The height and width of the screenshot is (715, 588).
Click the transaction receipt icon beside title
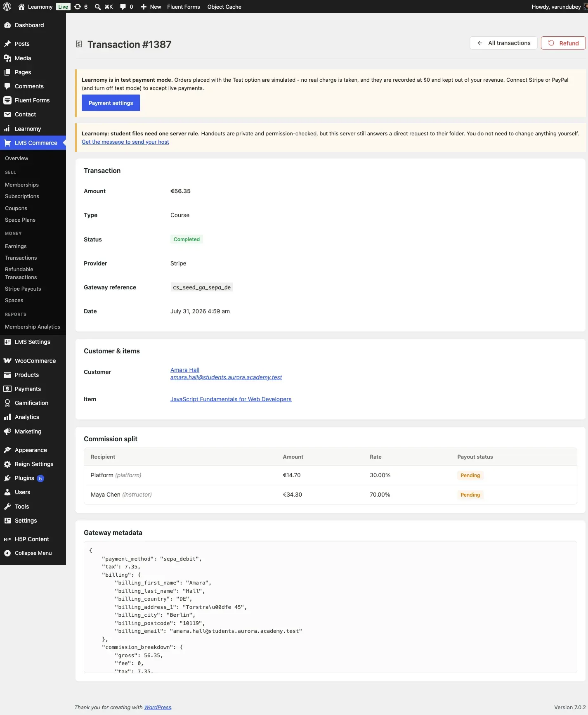click(x=79, y=44)
